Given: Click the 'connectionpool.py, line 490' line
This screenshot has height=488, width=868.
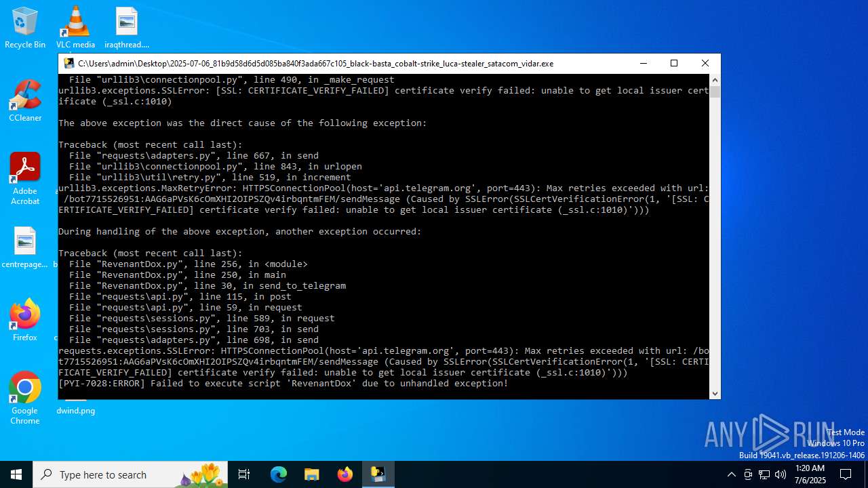Looking at the screenshot, I should click(232, 80).
